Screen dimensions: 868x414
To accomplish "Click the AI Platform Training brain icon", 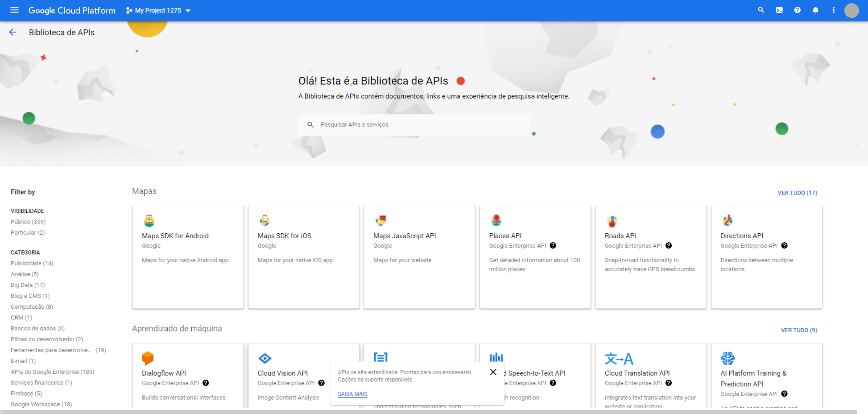I will (x=728, y=358).
